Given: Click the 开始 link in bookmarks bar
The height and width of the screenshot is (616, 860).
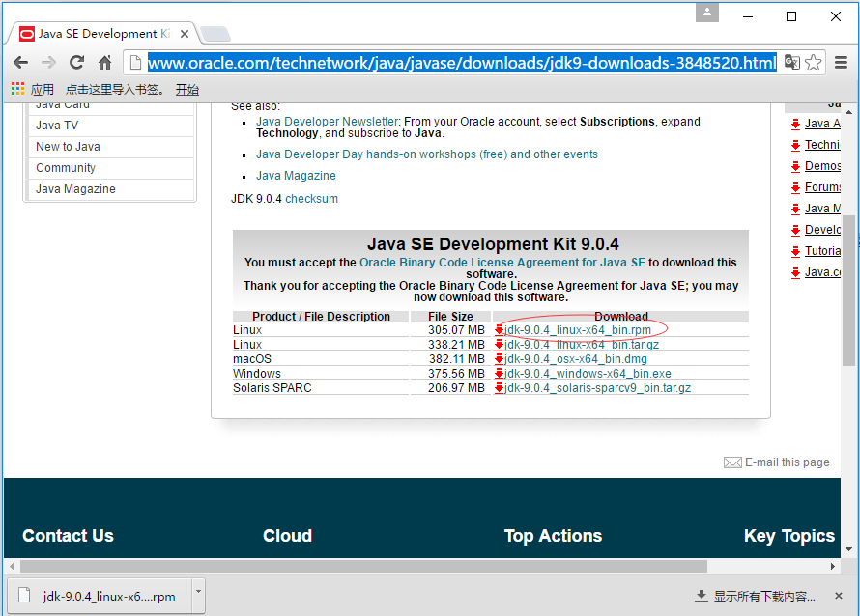Looking at the screenshot, I should coord(187,90).
